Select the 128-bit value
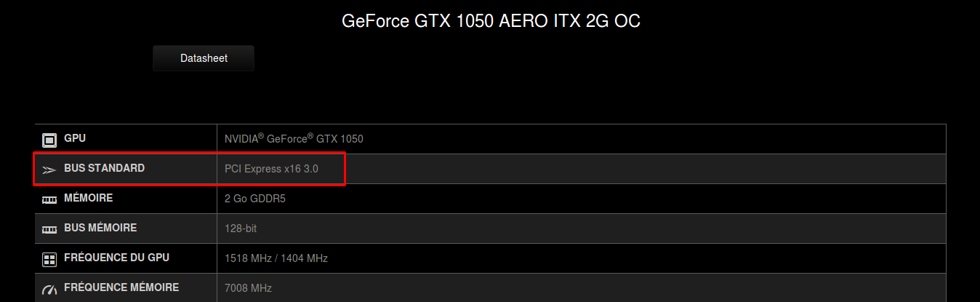 point(241,229)
